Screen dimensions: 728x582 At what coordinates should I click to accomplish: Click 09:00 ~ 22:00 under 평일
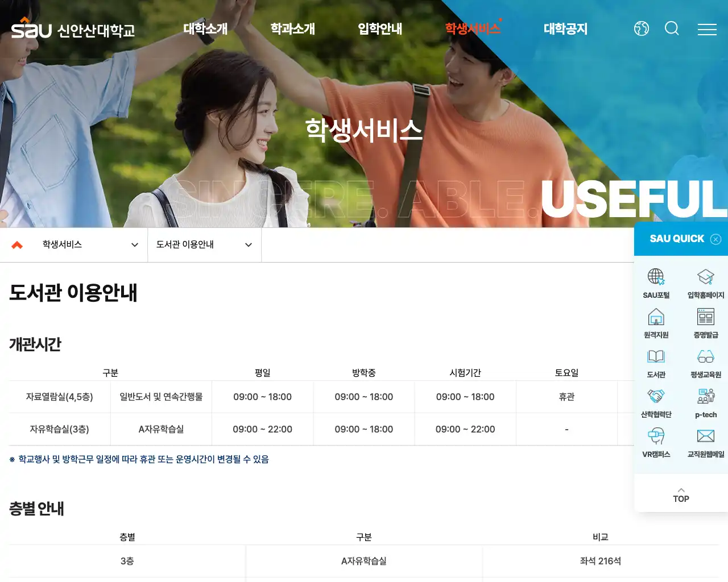pos(262,429)
